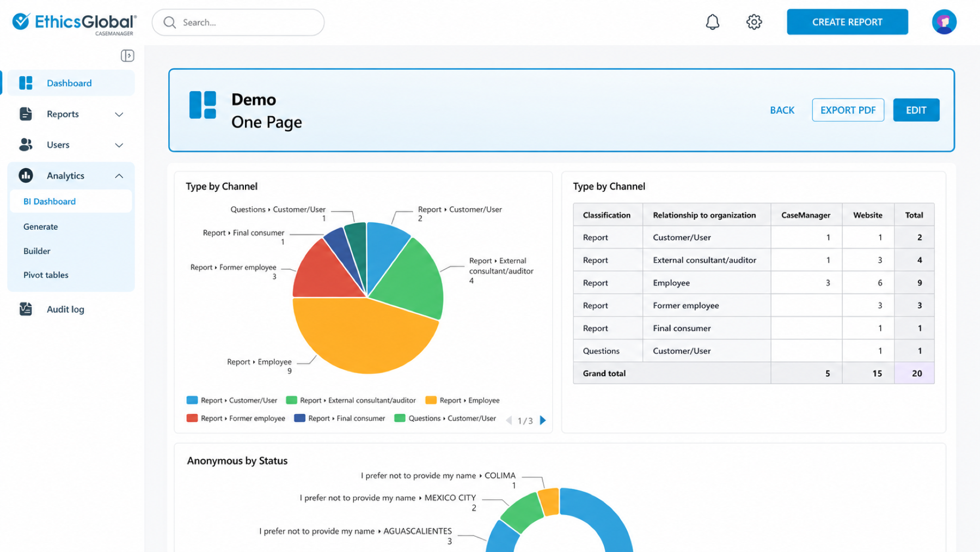
Task: Click the Users people icon
Action: 26,144
